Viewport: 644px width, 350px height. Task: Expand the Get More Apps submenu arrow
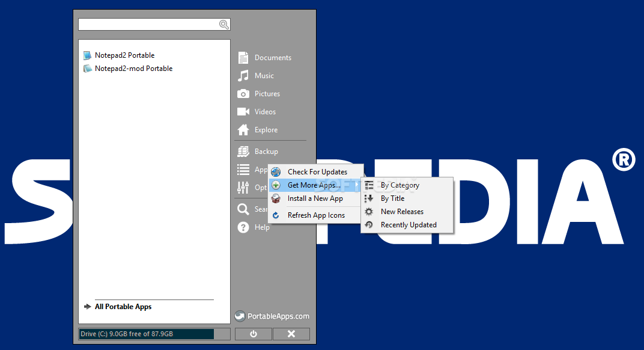pos(356,185)
